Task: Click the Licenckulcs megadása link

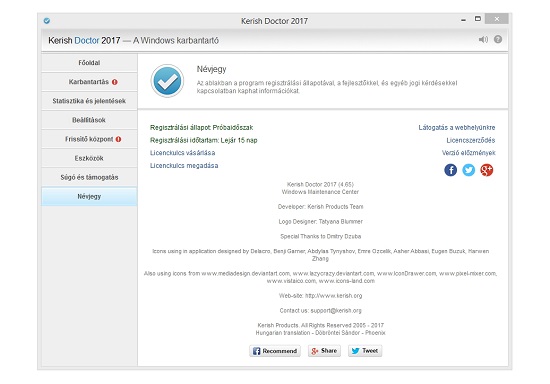Action: (184, 166)
